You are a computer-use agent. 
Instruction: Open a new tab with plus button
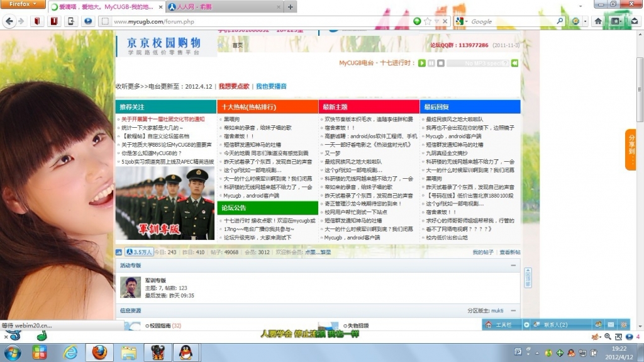tap(290, 7)
